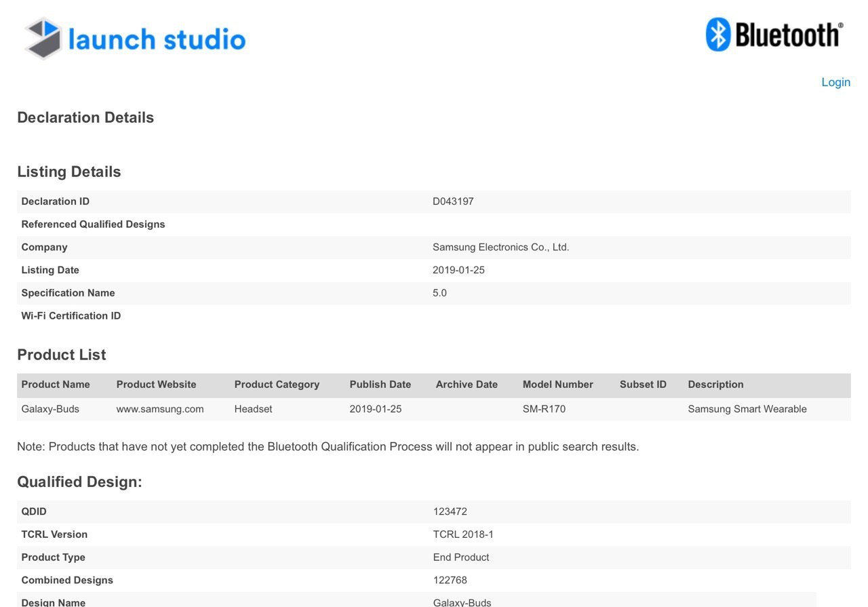Click the Product Type label
868x607 pixels.
[x=53, y=557]
